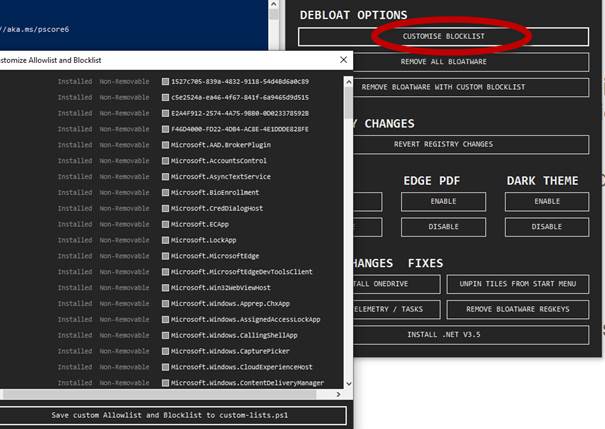Disable the Dark Theme option
Screen dimensions: 605x429
(547, 227)
